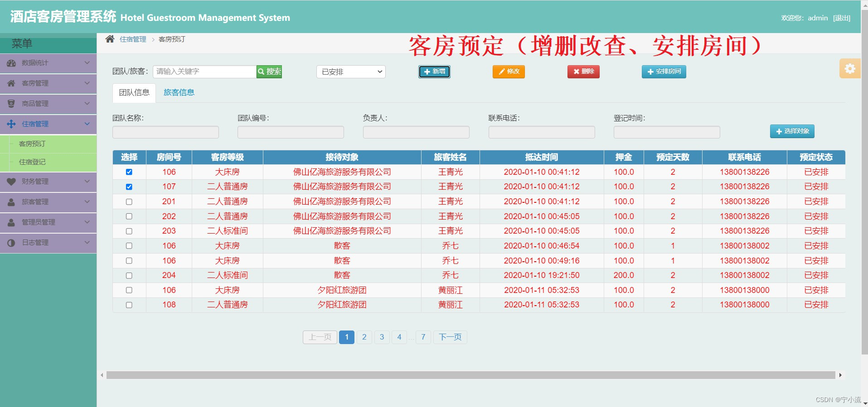Open the 数据统计 menu label

(x=35, y=63)
